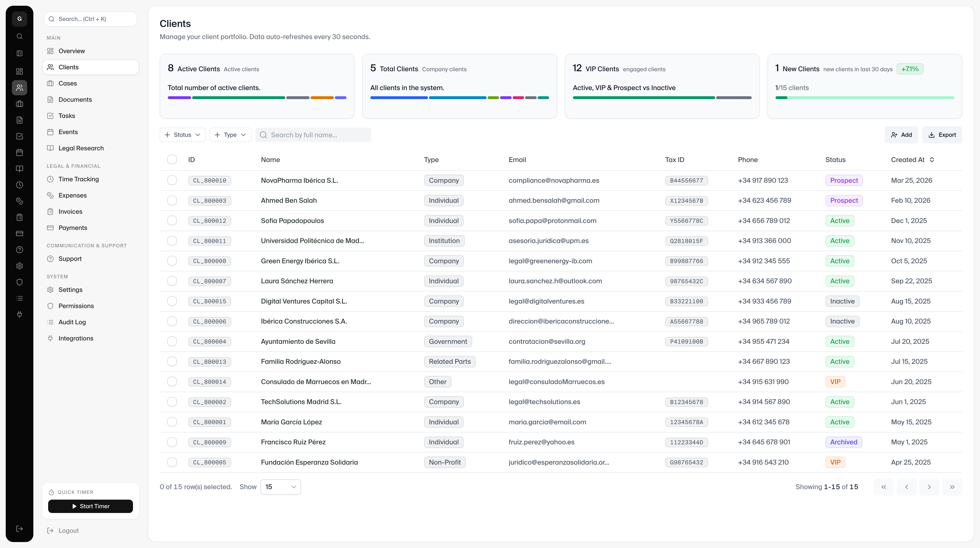980x548 pixels.
Task: Open the cases briefcase icon in dark rail
Action: click(x=19, y=104)
